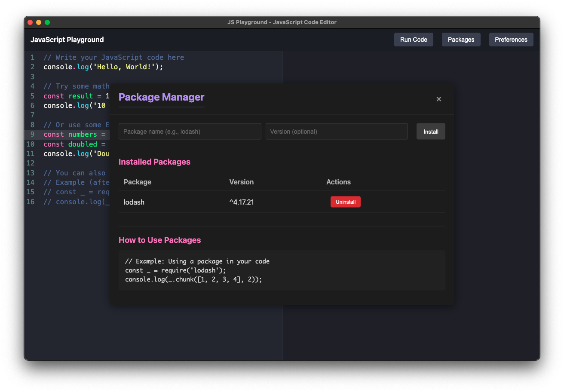Click the red close window button
The image size is (564, 392).
tap(30, 22)
